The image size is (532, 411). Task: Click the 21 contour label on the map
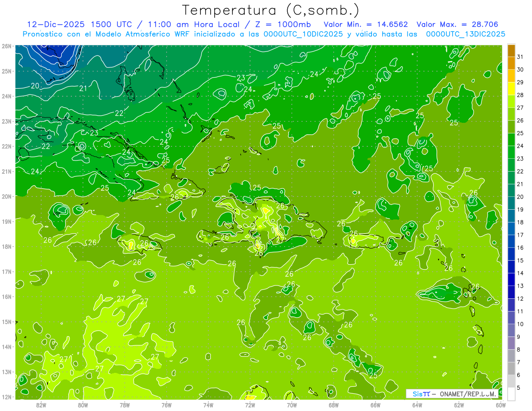point(83,89)
